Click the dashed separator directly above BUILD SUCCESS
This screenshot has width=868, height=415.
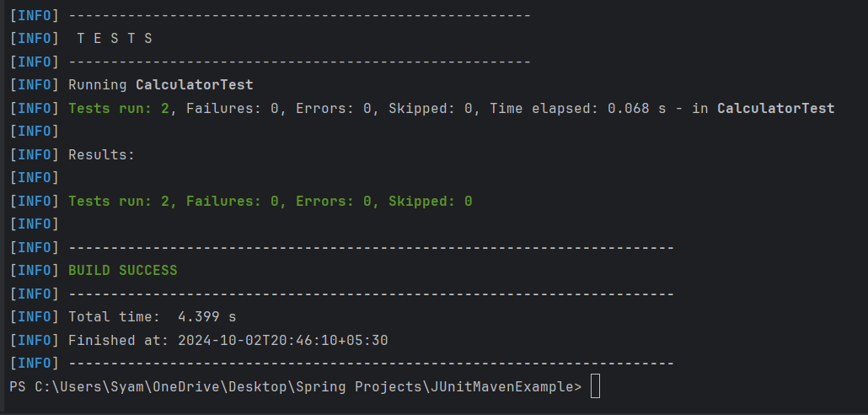click(x=371, y=248)
